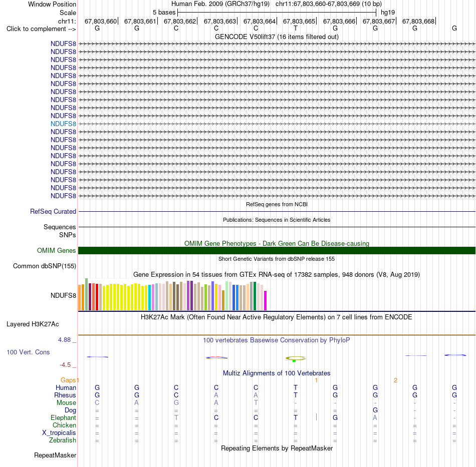Select the X_tropicalis species label
Viewport: 476px width, 467px height.
point(59,433)
